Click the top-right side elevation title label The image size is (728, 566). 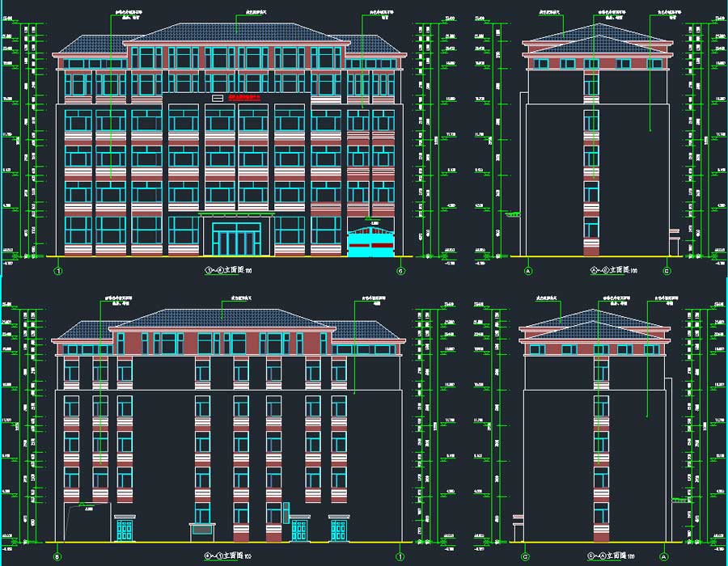(597, 270)
